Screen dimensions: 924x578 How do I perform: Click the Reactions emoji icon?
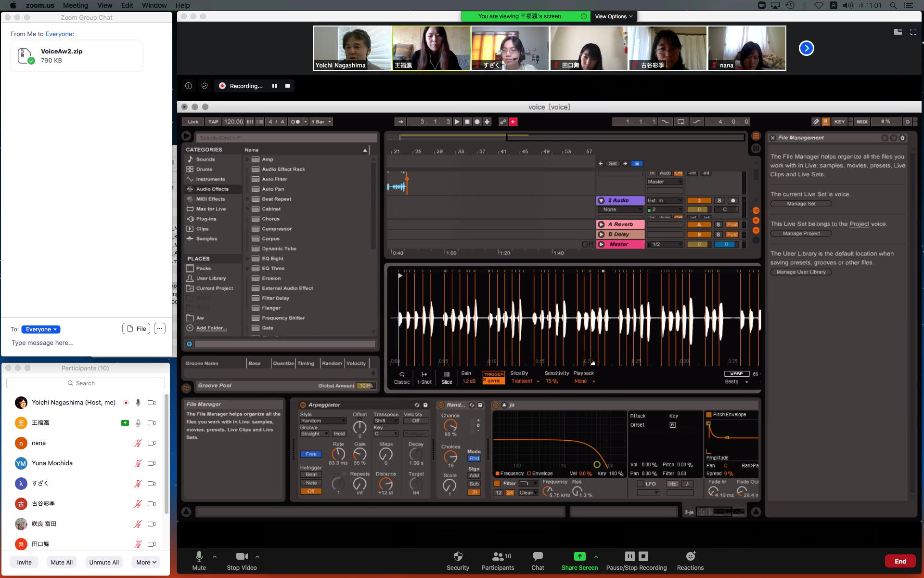point(690,557)
